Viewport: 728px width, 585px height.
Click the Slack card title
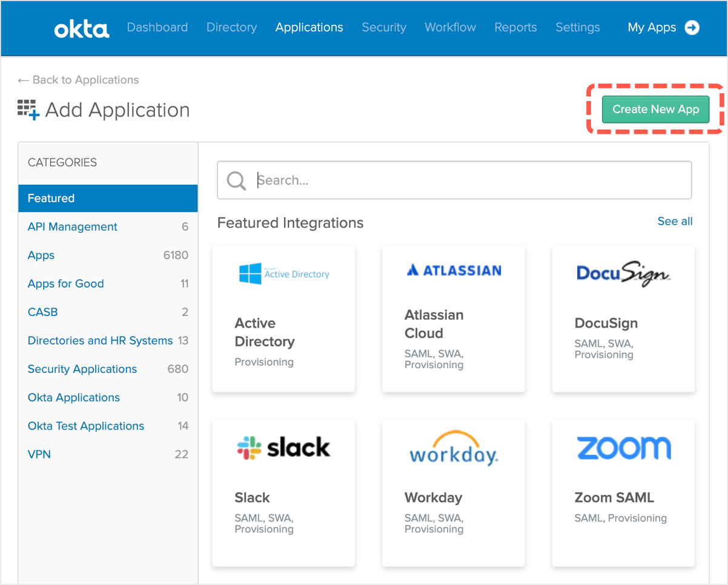tap(252, 498)
